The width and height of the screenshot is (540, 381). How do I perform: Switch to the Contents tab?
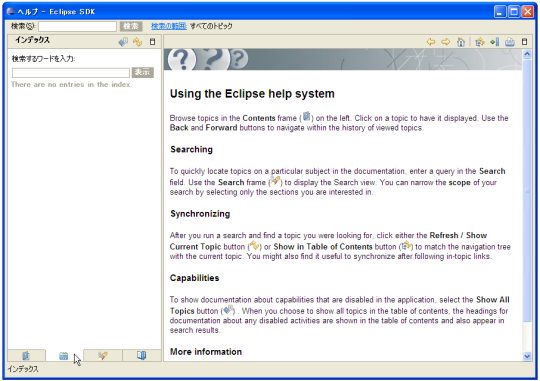tap(26, 356)
